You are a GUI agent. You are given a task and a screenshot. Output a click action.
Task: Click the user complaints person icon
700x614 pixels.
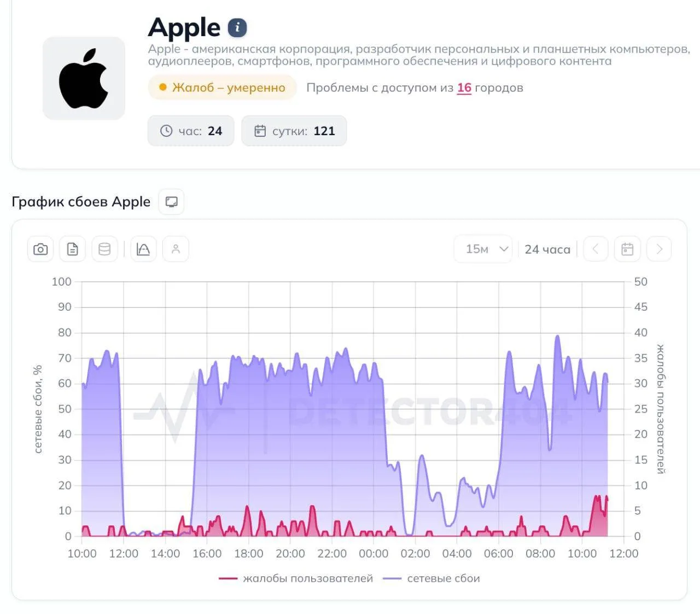(176, 250)
